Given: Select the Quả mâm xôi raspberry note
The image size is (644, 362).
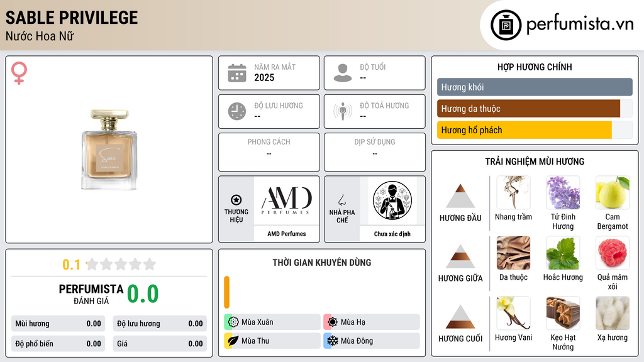Looking at the screenshot, I should pos(613,253).
